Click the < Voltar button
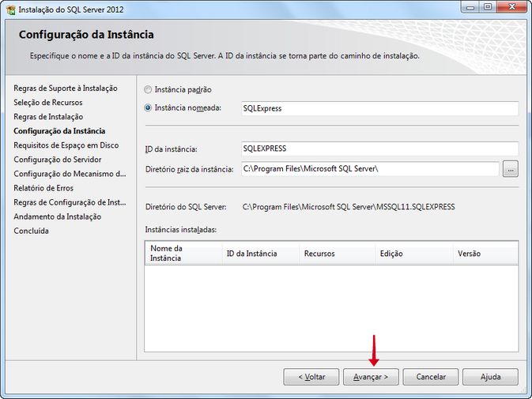 click(311, 377)
